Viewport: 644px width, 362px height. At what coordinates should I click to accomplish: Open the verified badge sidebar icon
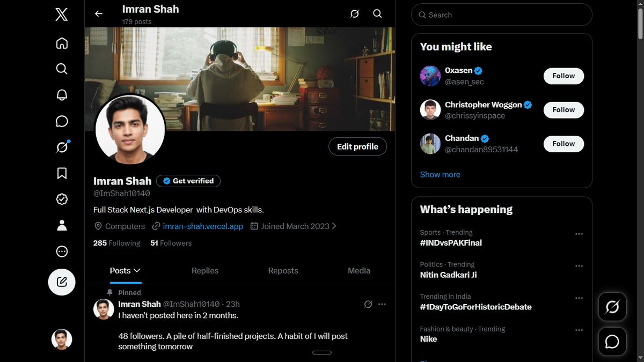pos(62,199)
